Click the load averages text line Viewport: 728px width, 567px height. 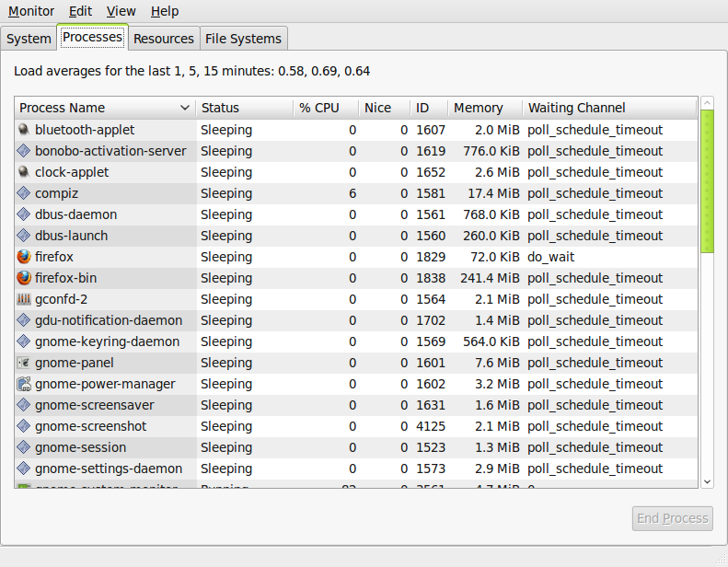click(191, 71)
